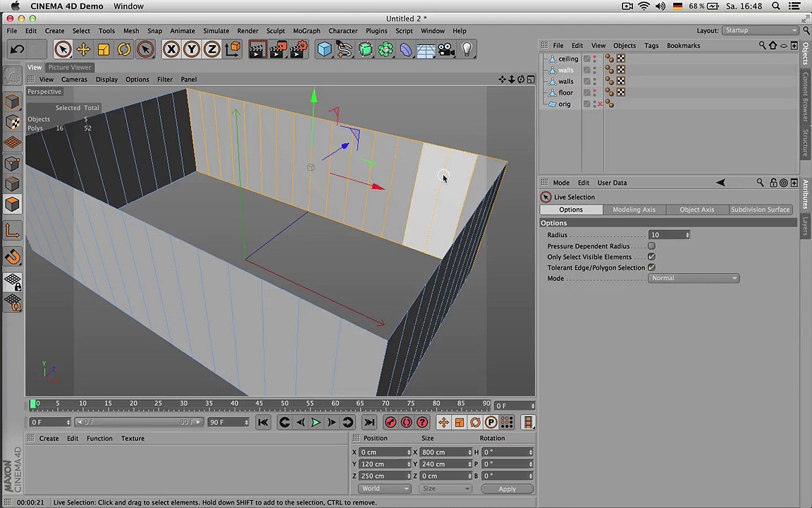Screen dimensions: 812x508
Task: Adjust the end frame 90 F stepper
Action: click(247, 423)
